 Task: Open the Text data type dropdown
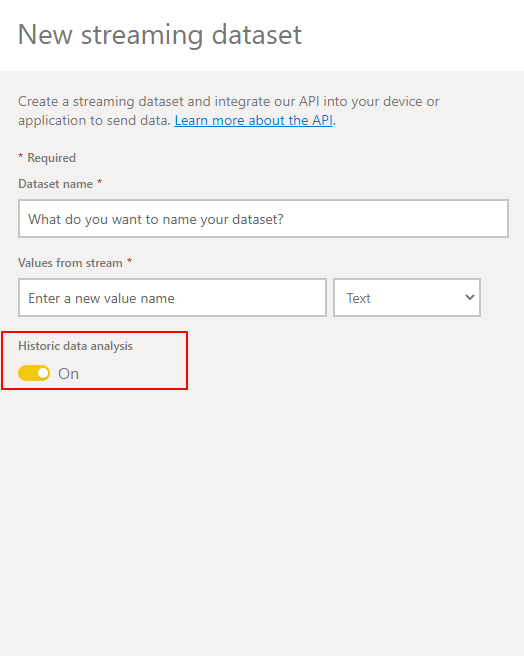click(407, 297)
